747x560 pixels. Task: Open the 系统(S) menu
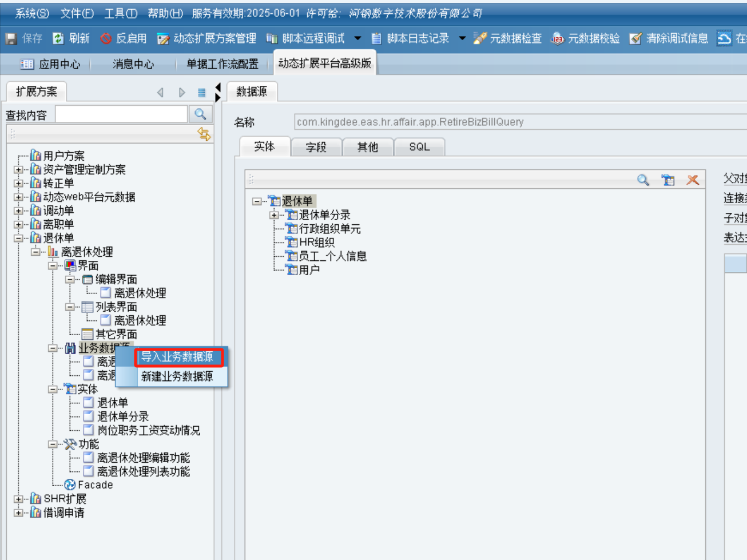tap(32, 13)
